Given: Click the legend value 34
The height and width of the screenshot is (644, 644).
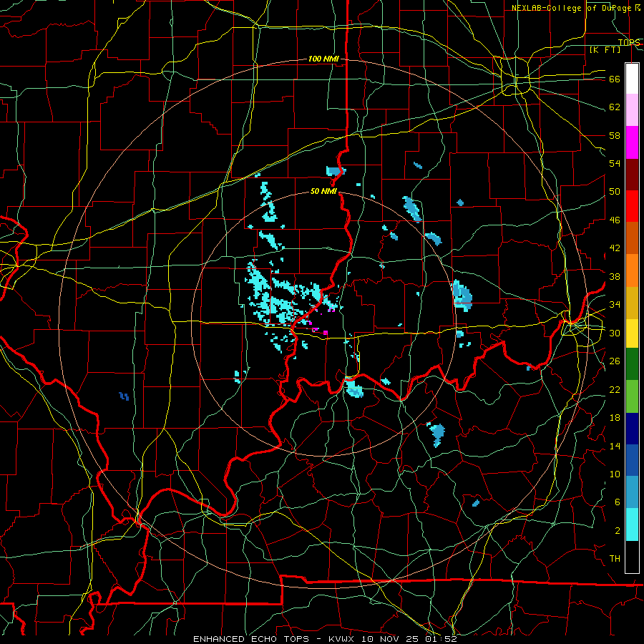Looking at the screenshot, I should click(x=615, y=305).
